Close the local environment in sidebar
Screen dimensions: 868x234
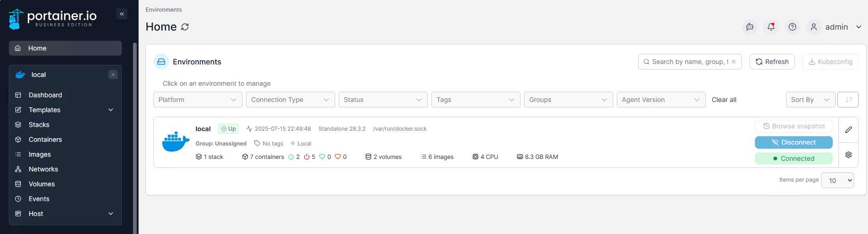pos(113,75)
